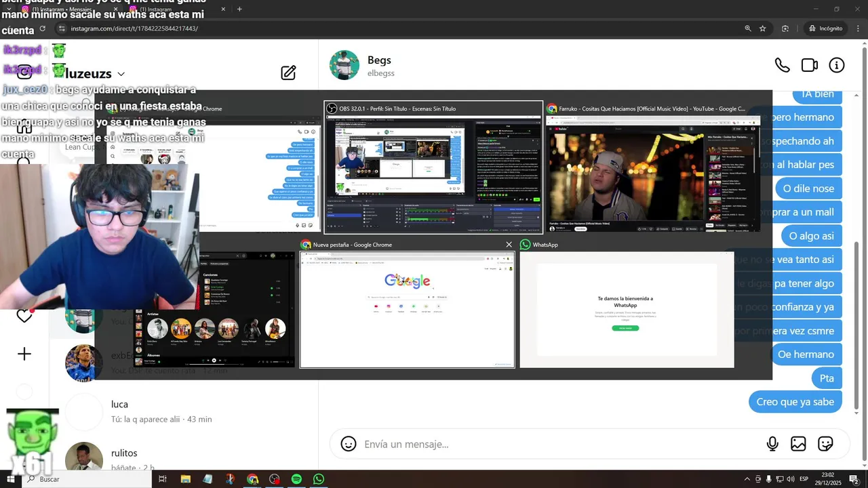
Task: Switch to OBS 32.0.1 window thumbnail
Action: (433, 167)
